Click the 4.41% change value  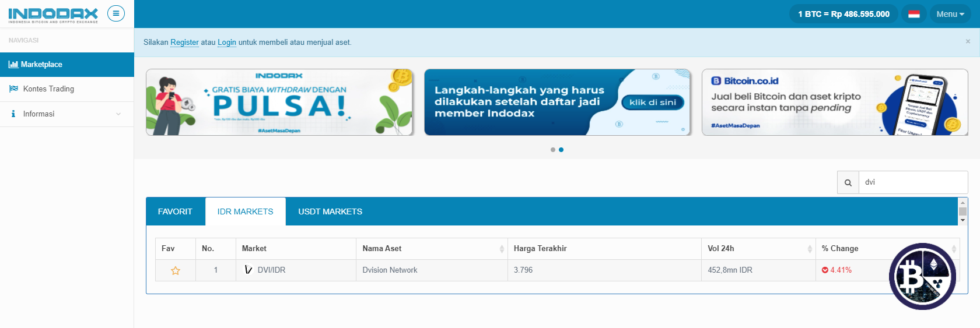click(841, 270)
